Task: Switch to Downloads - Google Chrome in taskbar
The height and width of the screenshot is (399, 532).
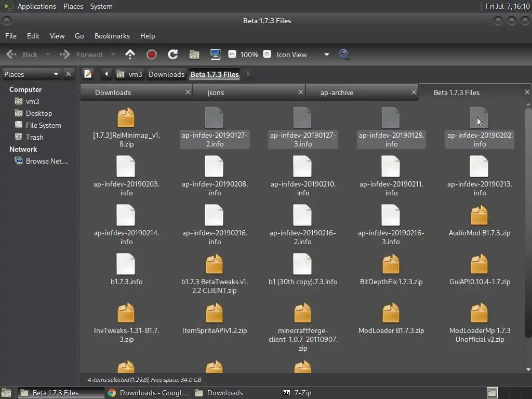Action: 148,393
